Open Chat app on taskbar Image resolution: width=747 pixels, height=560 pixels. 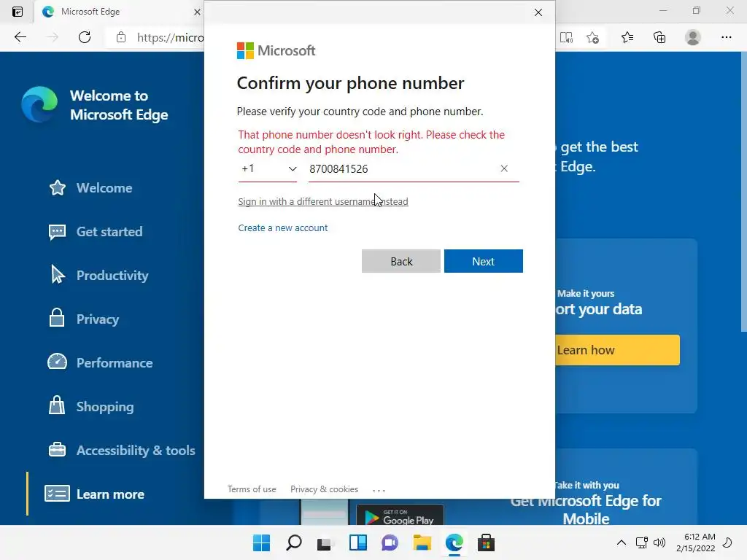[390, 542]
